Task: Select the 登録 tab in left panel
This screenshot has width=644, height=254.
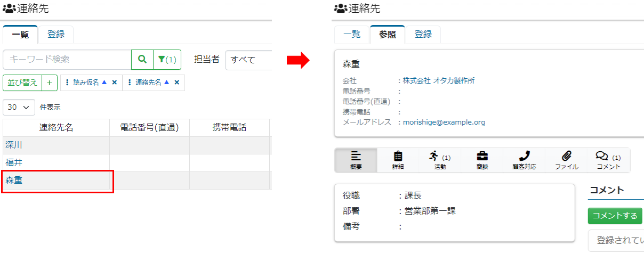Action: [56, 35]
